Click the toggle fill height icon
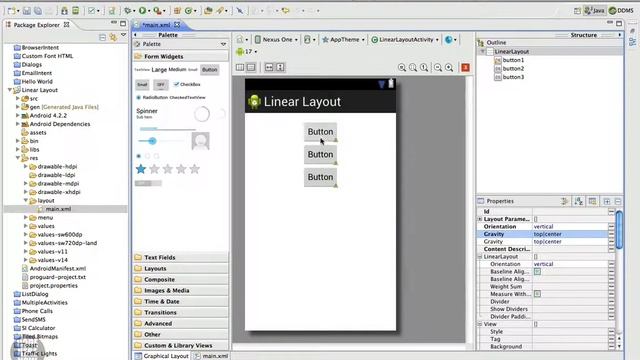Screen dimensions: 640x360 click(280, 67)
